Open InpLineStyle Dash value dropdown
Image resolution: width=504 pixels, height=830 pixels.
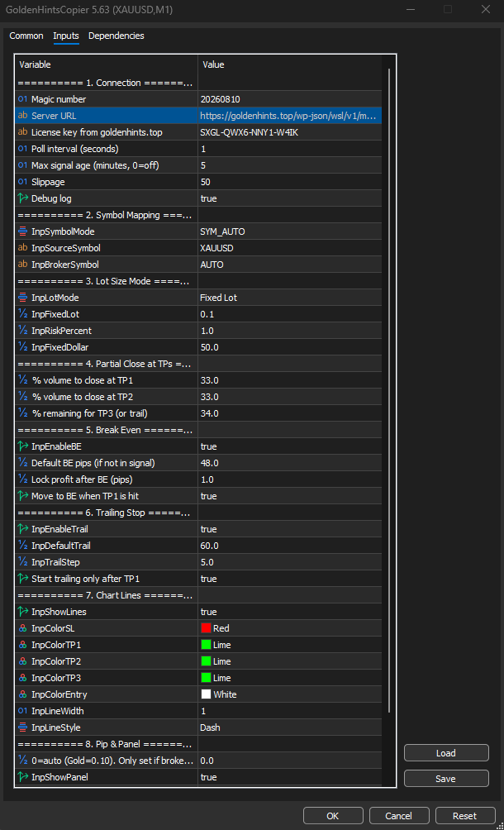pyautogui.click(x=290, y=727)
